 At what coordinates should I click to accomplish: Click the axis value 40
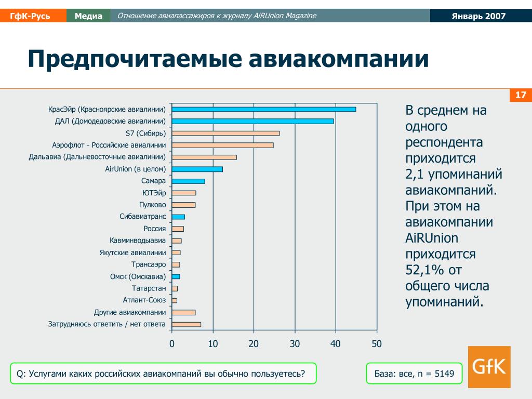(335, 344)
